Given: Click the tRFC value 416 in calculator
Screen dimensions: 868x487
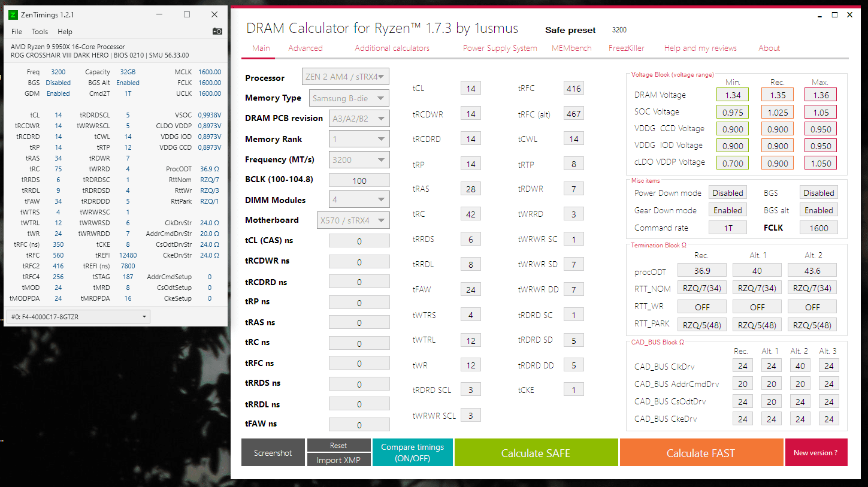Looking at the screenshot, I should (573, 89).
